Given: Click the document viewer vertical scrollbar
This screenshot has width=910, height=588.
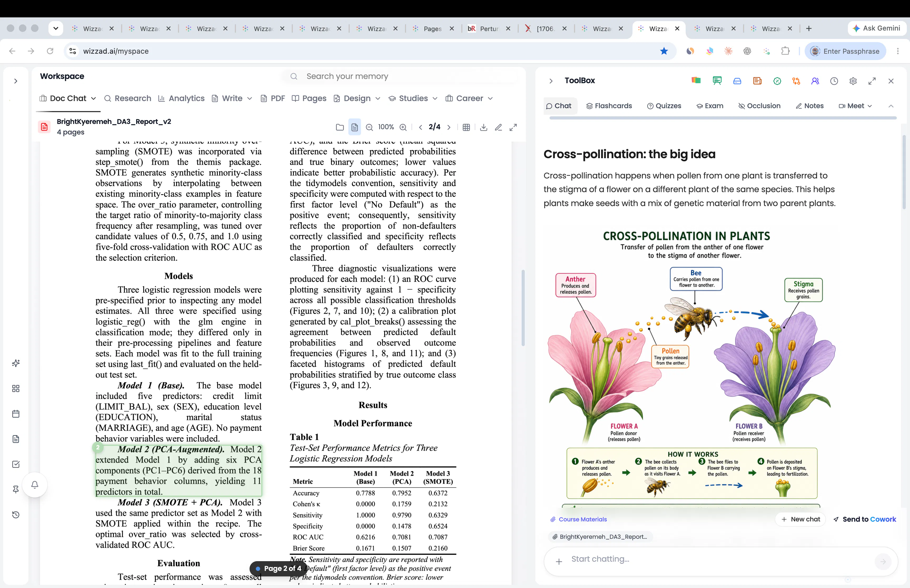Looking at the screenshot, I should pos(523,308).
